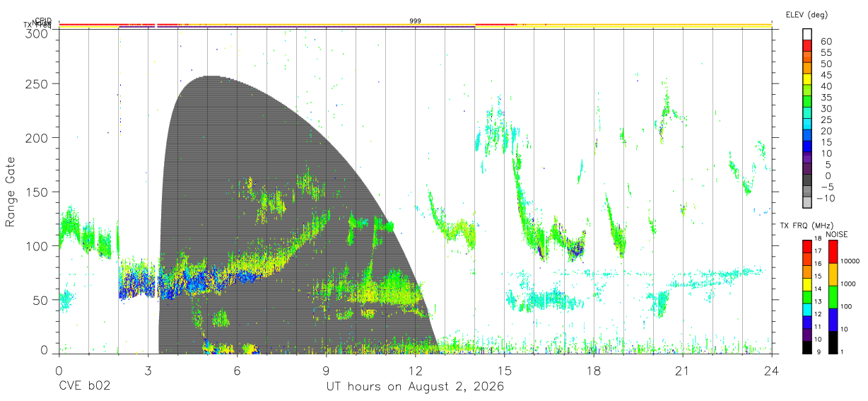Select the red top segment of TX FRQ colorbar
The image size is (868, 401).
pyautogui.click(x=807, y=246)
